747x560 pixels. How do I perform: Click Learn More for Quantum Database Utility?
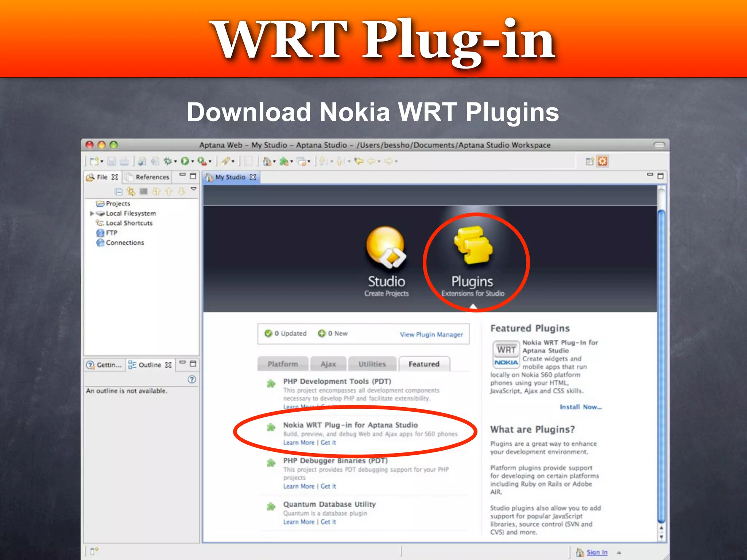[x=299, y=522]
